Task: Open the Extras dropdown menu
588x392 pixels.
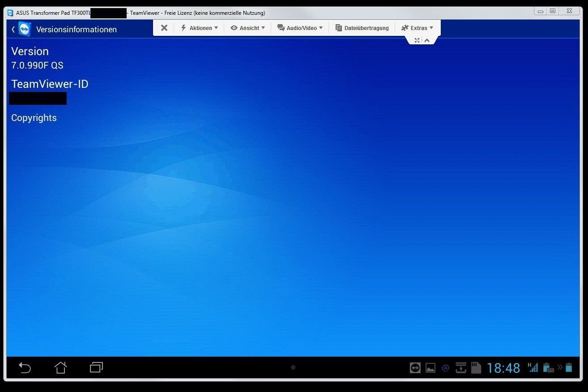Action: (x=417, y=28)
